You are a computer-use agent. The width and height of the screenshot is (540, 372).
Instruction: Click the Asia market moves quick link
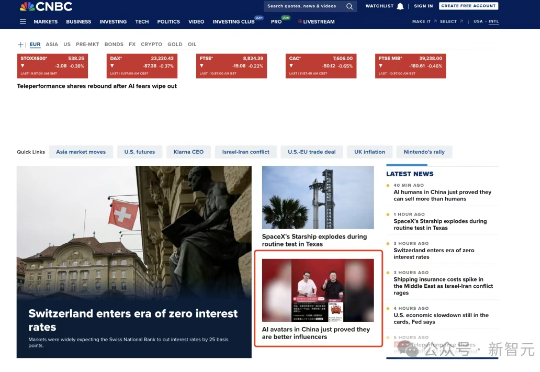[x=81, y=152]
